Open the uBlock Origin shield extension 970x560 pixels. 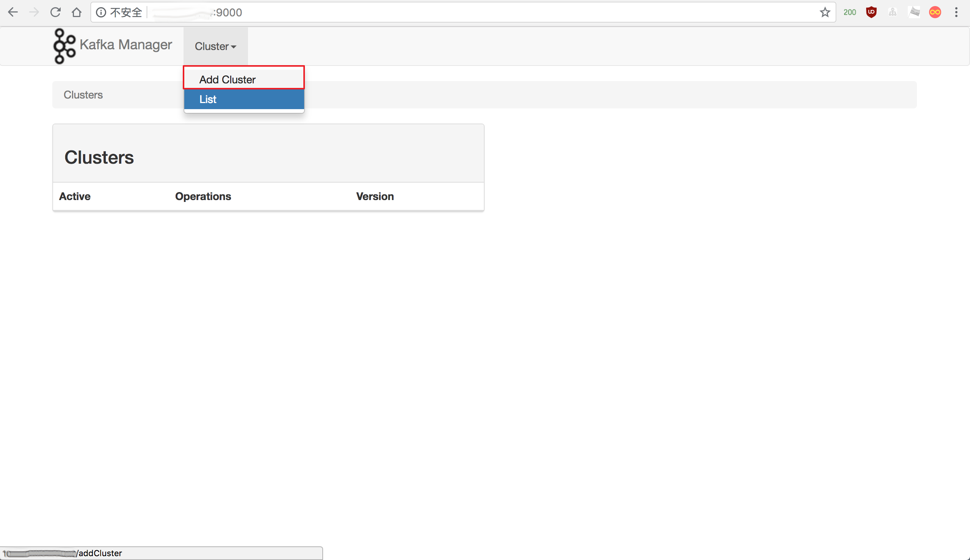pos(871,12)
